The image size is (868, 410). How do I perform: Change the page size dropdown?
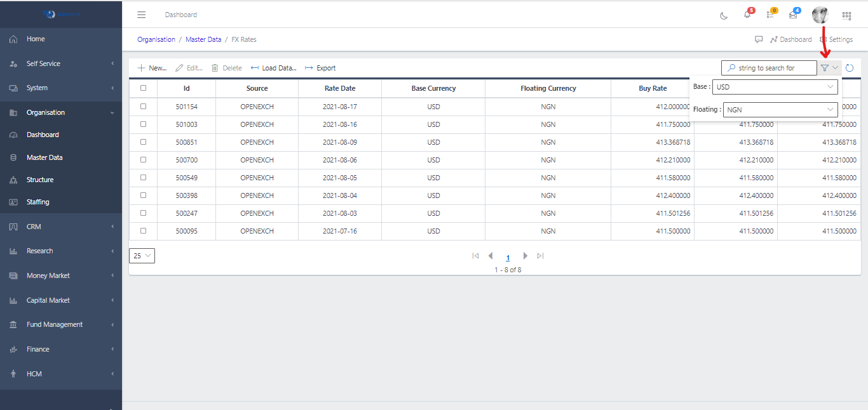[142, 256]
